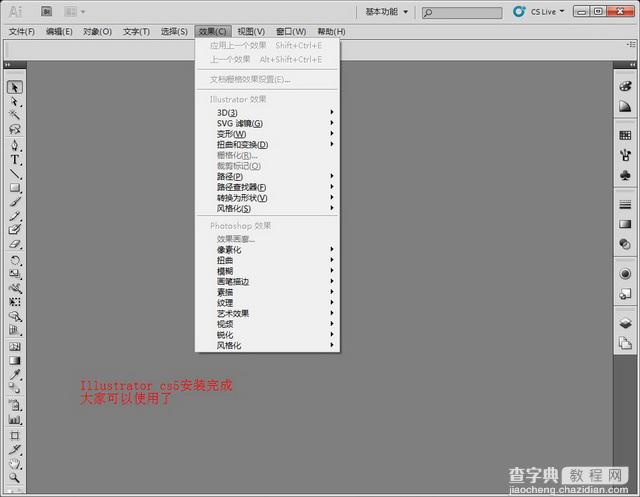Open the arrange documents dropdown
The width and height of the screenshot is (640, 497).
(x=74, y=12)
